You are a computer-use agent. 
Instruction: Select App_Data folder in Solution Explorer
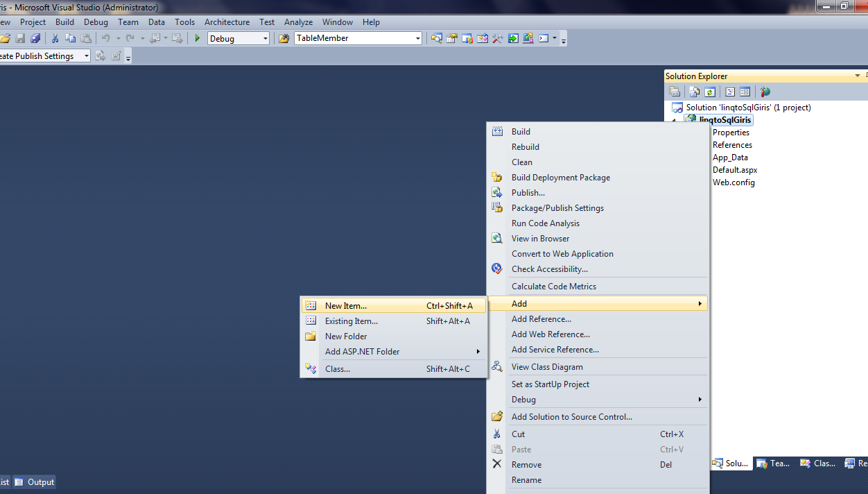(730, 157)
